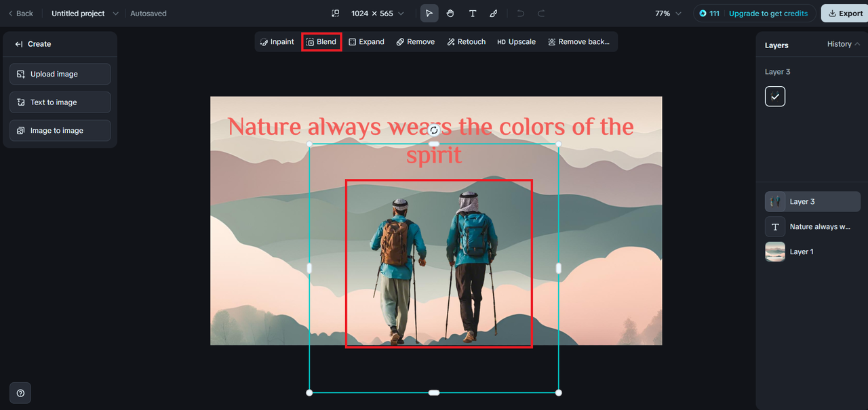The image size is (868, 410).
Task: Click the Export button
Action: [845, 14]
